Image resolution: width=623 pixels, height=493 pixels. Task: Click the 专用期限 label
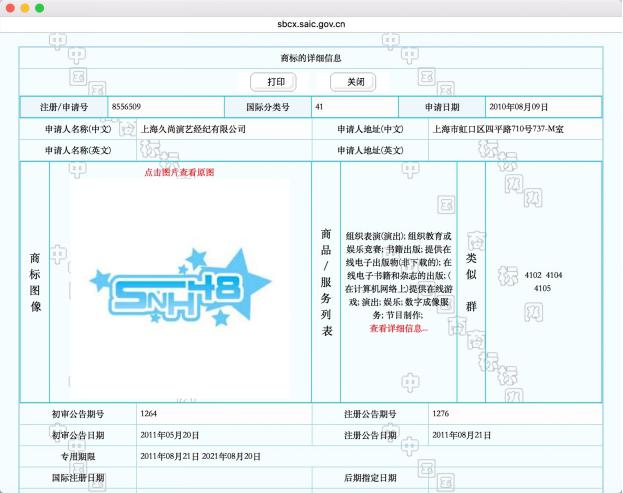78,456
